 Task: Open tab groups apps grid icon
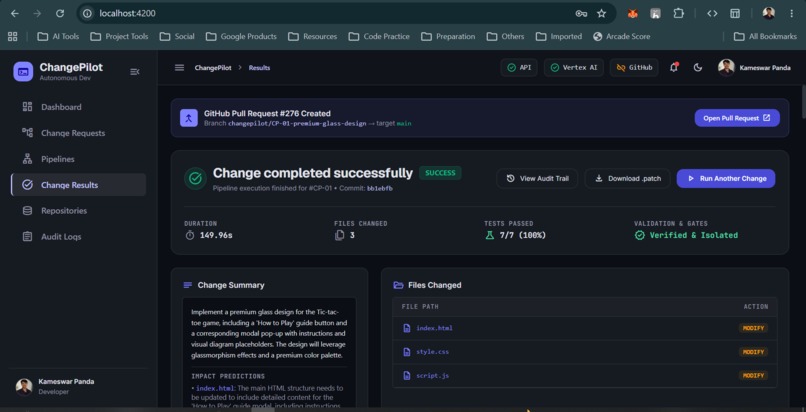tap(12, 36)
